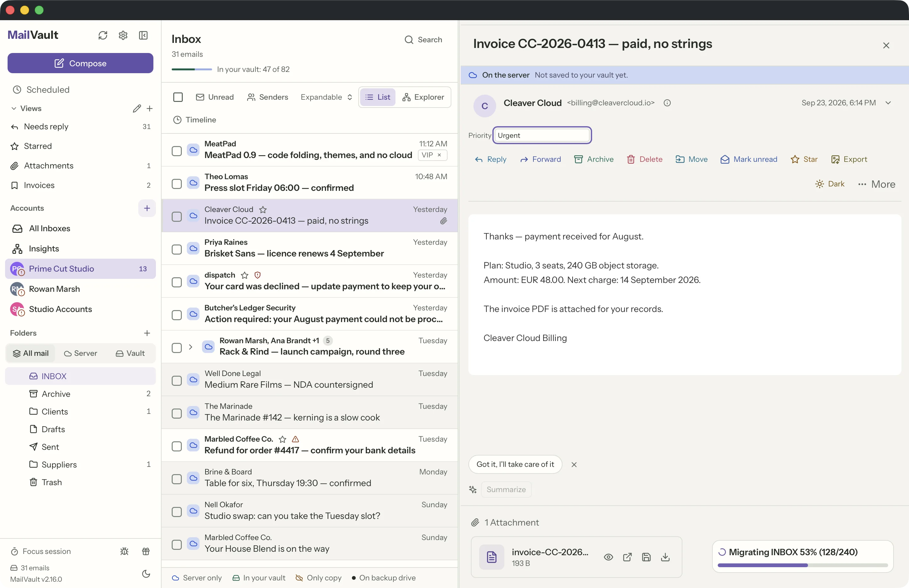Screen dimensions: 909x588
Task: Open the Suppliers folder
Action: point(80,464)
